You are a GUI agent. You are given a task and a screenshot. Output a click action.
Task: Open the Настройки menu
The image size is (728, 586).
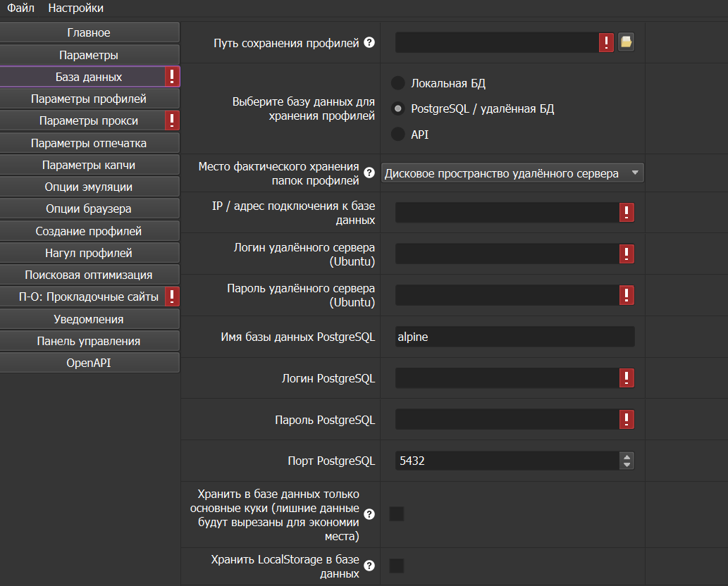(x=75, y=8)
